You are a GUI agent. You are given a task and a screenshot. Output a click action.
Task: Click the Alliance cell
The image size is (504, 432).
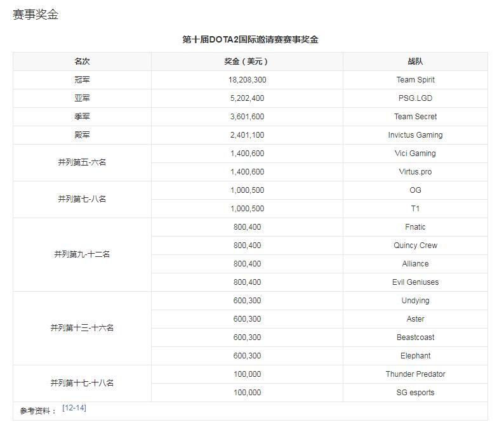[415, 264]
